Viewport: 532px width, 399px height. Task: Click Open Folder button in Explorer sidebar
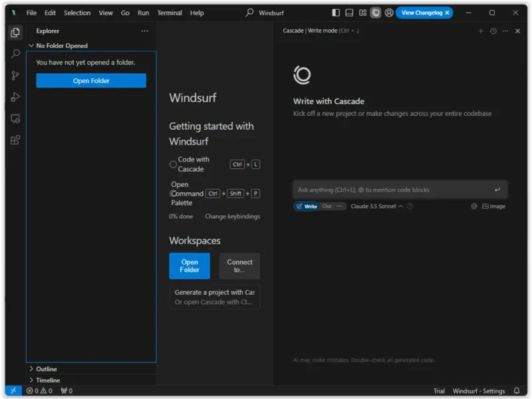click(x=91, y=80)
